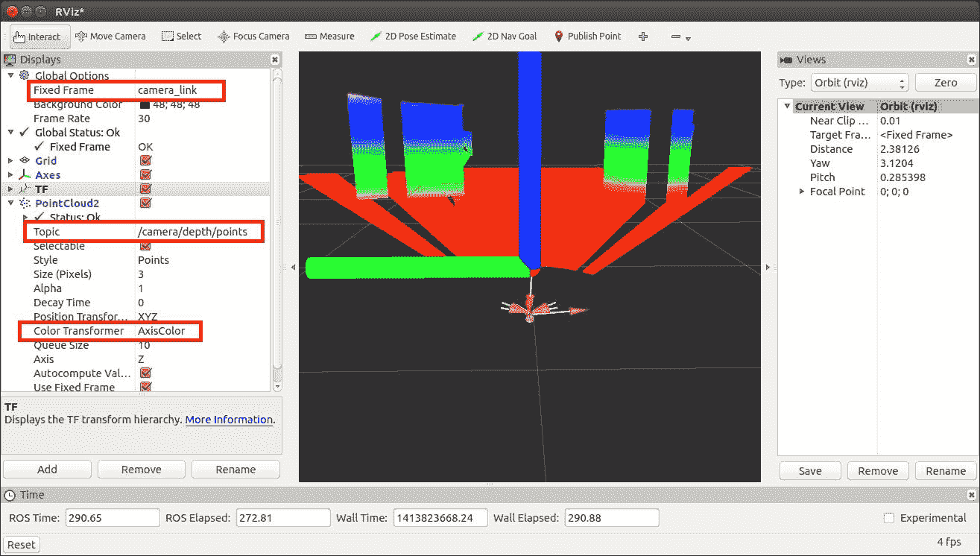This screenshot has height=556, width=980.
Task: Toggle the Experimental checkbox
Action: pos(888,518)
